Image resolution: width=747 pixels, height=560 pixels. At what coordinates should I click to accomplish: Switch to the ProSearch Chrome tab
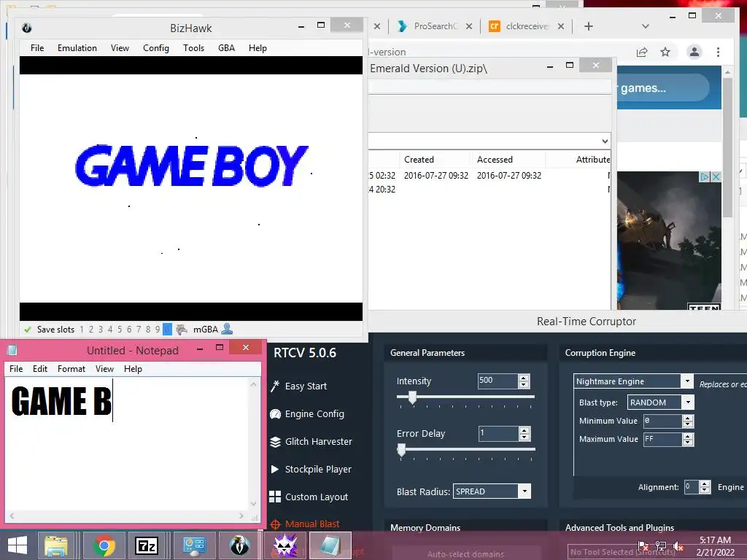tap(436, 26)
